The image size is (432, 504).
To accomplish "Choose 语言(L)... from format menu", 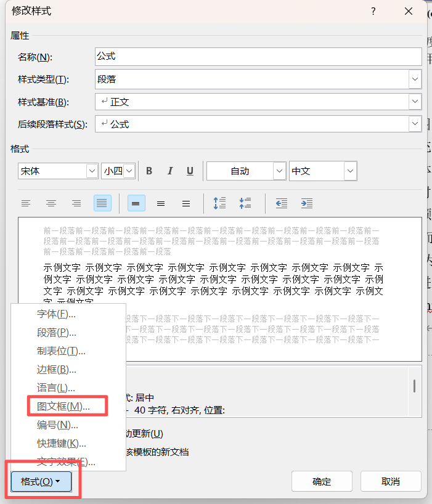I will (68, 388).
